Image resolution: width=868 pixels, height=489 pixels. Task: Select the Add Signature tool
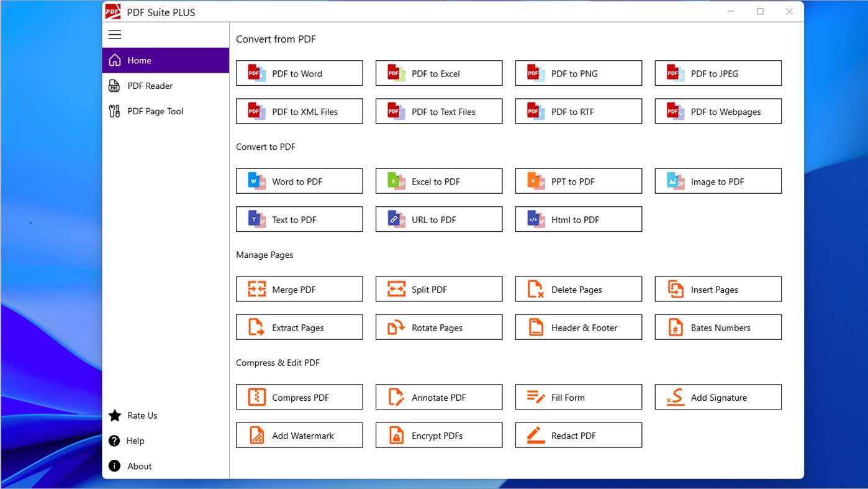[x=718, y=396]
